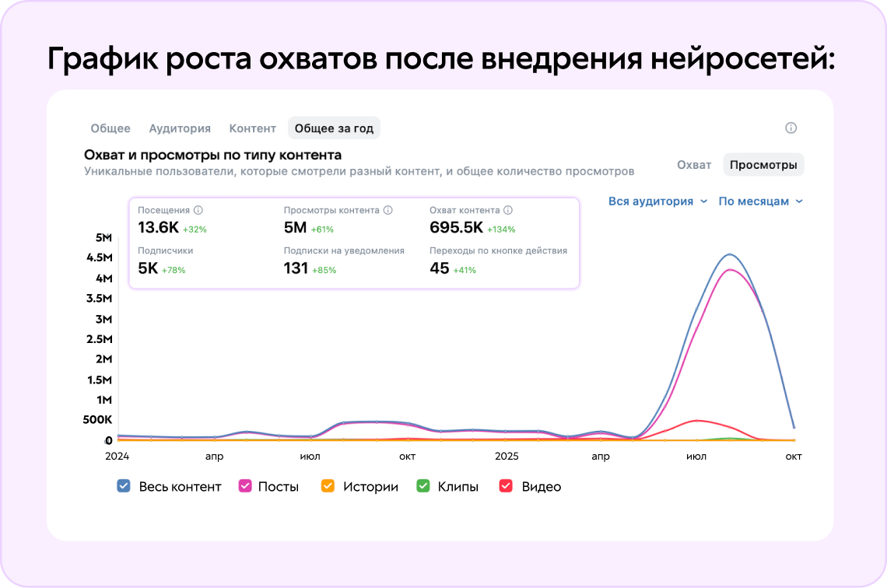
Task: Disable the Истории content series
Action: 328,486
